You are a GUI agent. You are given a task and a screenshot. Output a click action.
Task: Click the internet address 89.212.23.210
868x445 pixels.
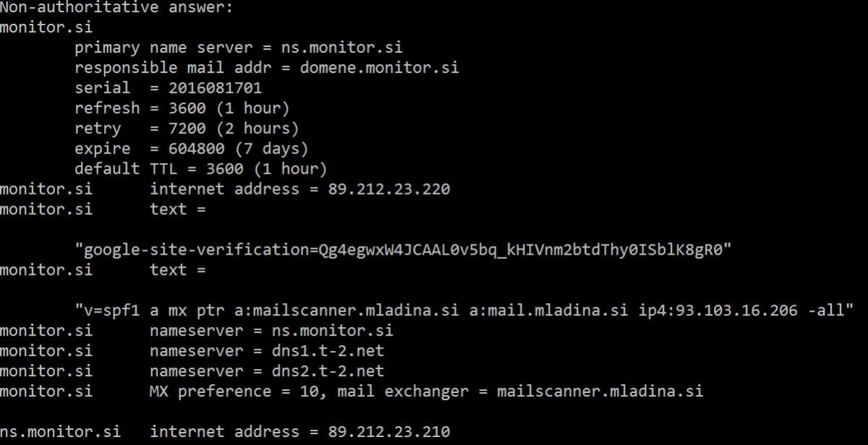tap(389, 432)
